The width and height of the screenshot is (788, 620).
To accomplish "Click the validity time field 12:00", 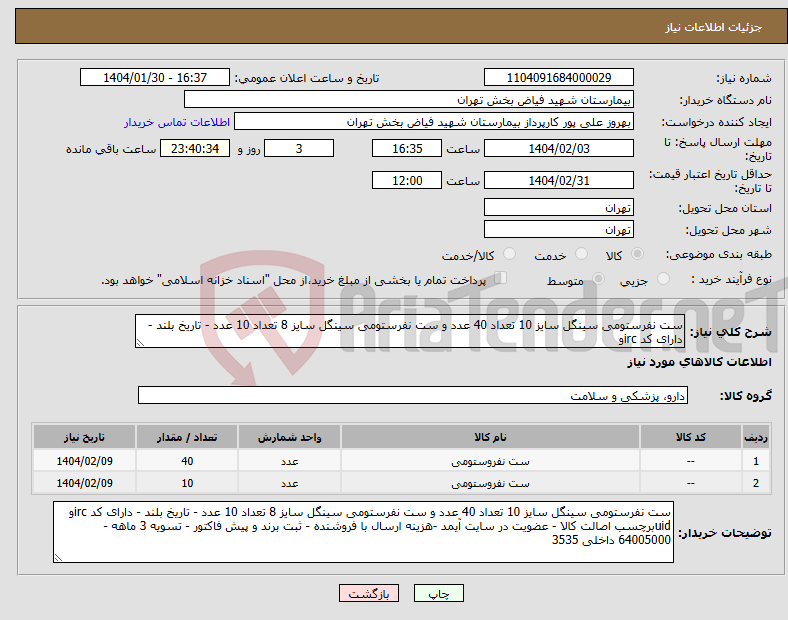I will pos(407,180).
